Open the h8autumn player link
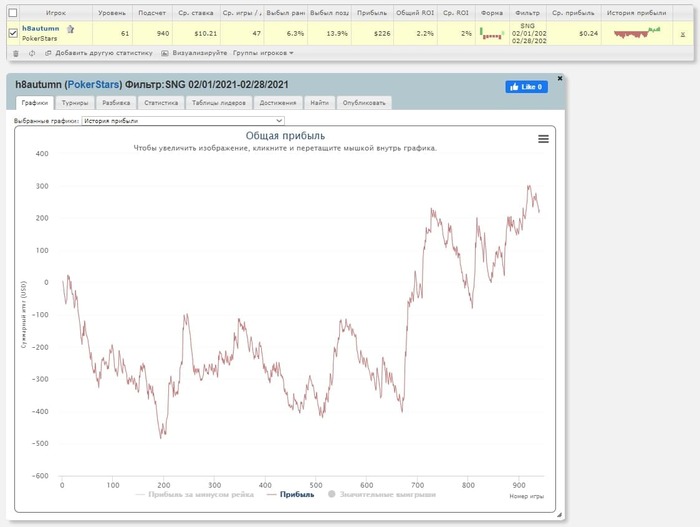Screen dimensions: 700x527 pyautogui.click(x=41, y=28)
